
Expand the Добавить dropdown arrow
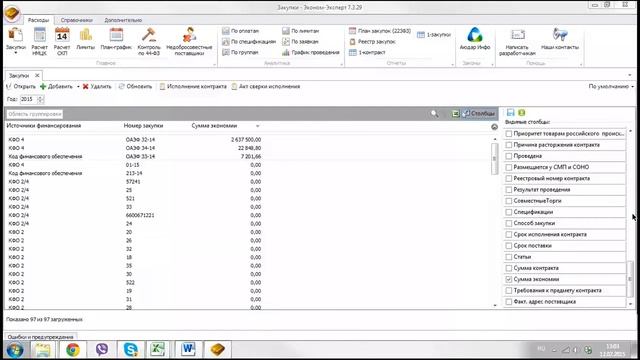coord(78,87)
